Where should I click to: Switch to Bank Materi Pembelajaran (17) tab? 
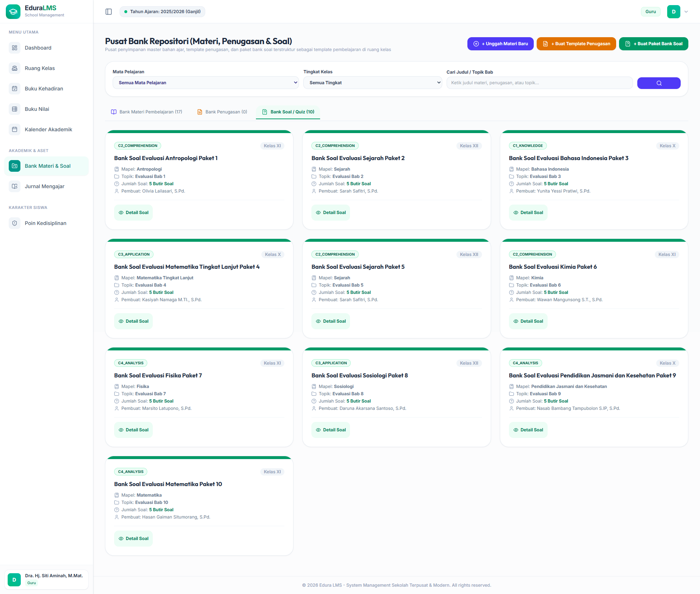[147, 112]
